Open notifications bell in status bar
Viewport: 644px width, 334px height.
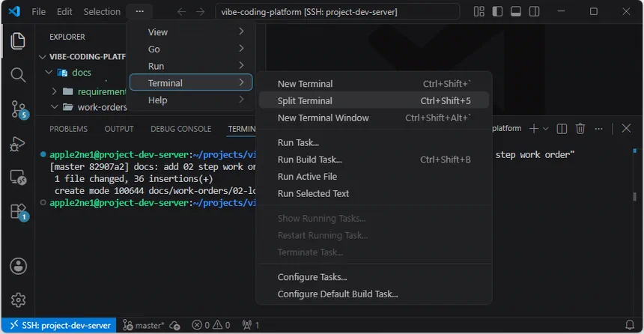point(630,325)
